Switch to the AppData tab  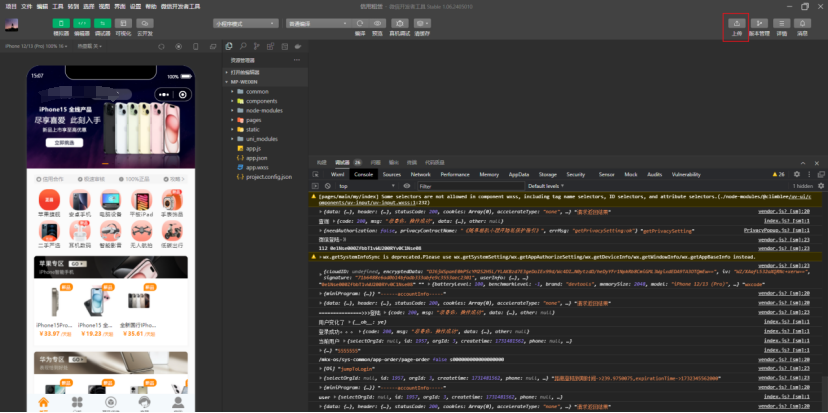point(519,174)
